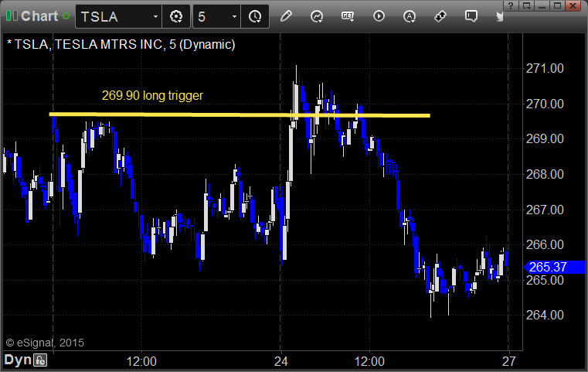Click the window options button beside help
588x372 pixels.
pos(526,6)
